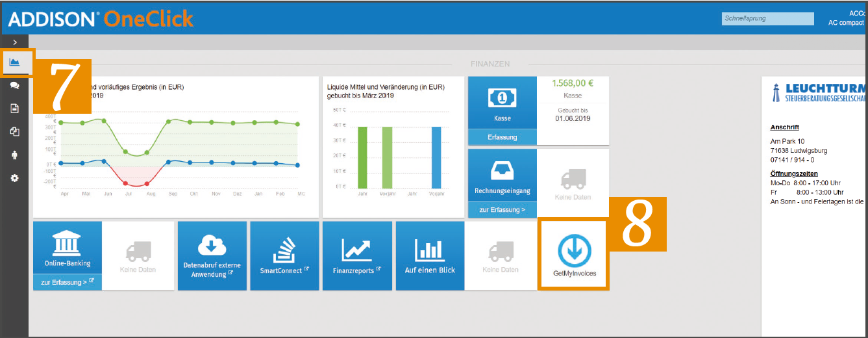Click the date 01.06.2019
Screen dimensions: 868x338
pos(572,119)
